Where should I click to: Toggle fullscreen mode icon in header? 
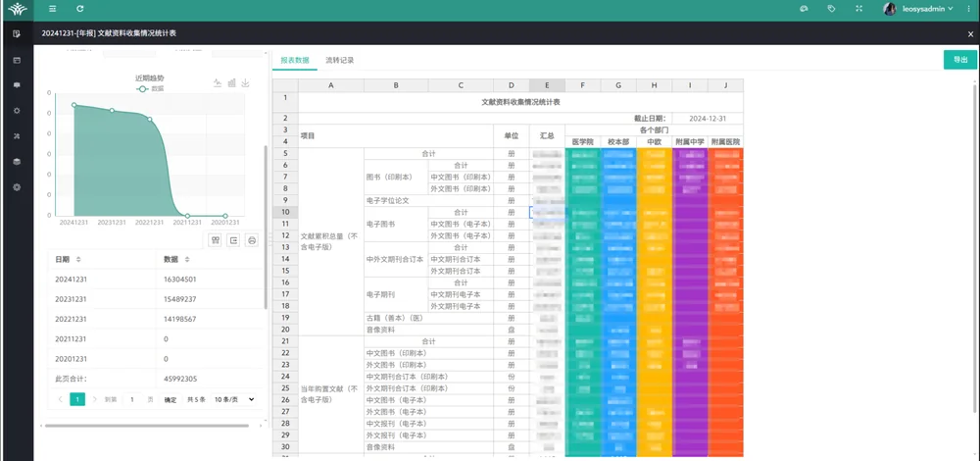tap(858, 9)
